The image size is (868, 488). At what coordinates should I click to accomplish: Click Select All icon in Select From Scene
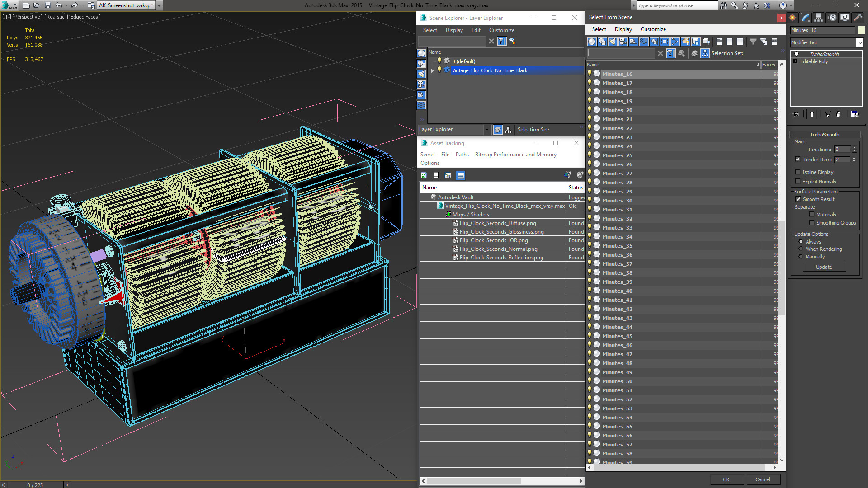pos(719,42)
